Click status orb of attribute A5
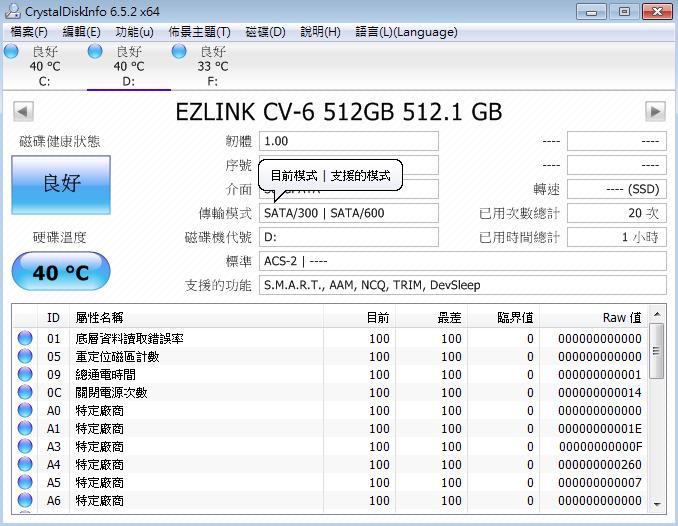 pyautogui.click(x=25, y=482)
